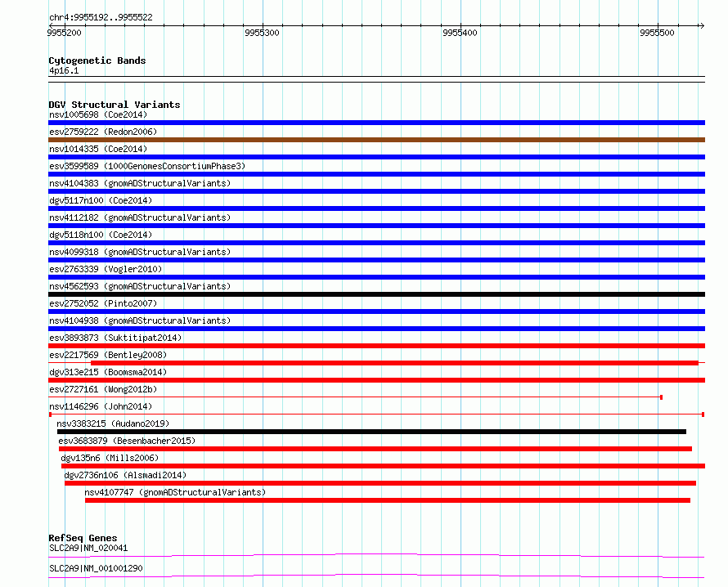Select the brown esv2759222 (Redon2006) bar
728x587 pixels.
(x=376, y=140)
